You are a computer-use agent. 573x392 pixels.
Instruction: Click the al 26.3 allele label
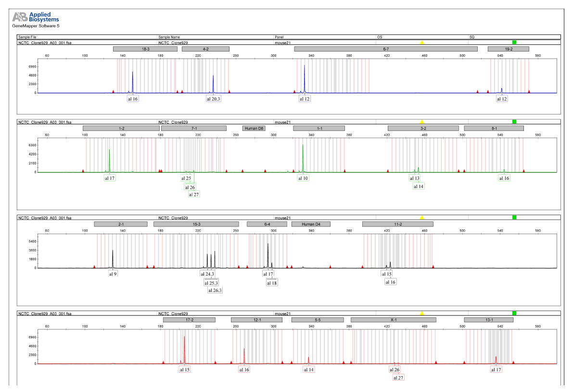(x=215, y=291)
